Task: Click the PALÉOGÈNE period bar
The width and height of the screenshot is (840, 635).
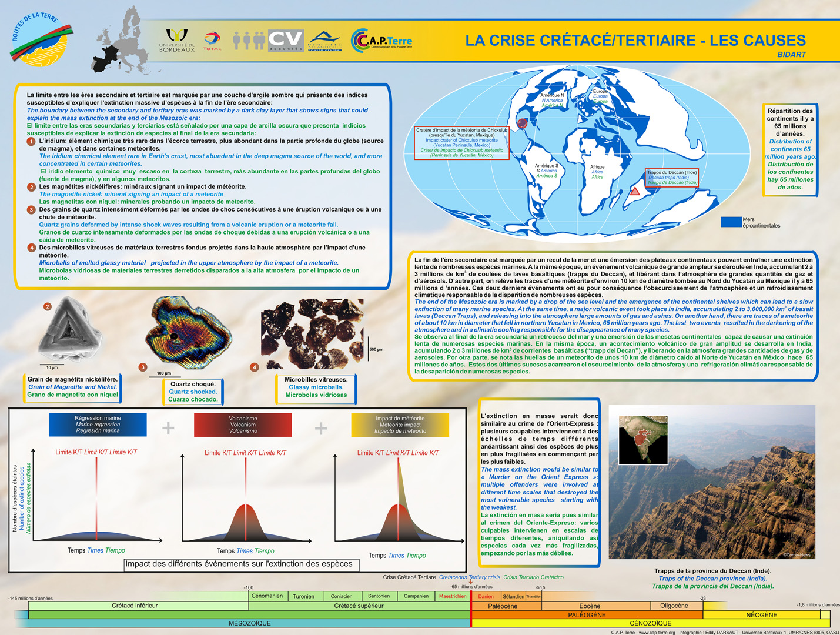Action: click(x=588, y=615)
